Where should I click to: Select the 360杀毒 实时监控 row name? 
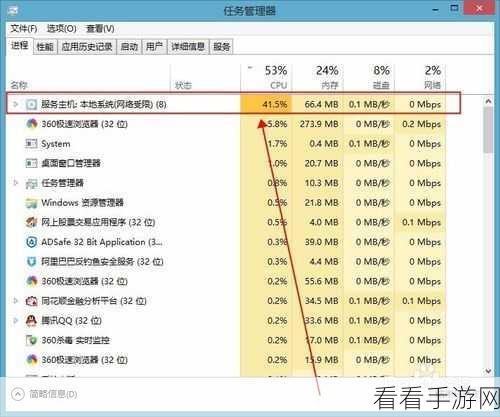pos(75,340)
